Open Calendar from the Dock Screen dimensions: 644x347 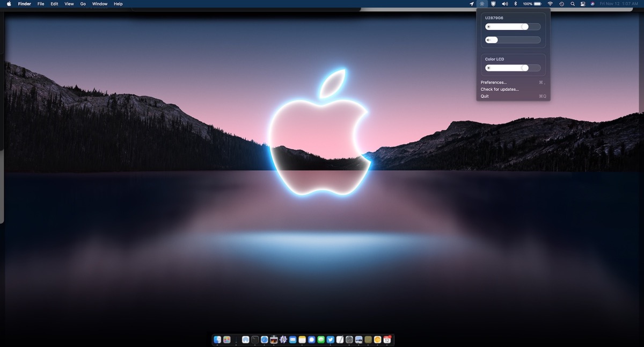coord(387,339)
